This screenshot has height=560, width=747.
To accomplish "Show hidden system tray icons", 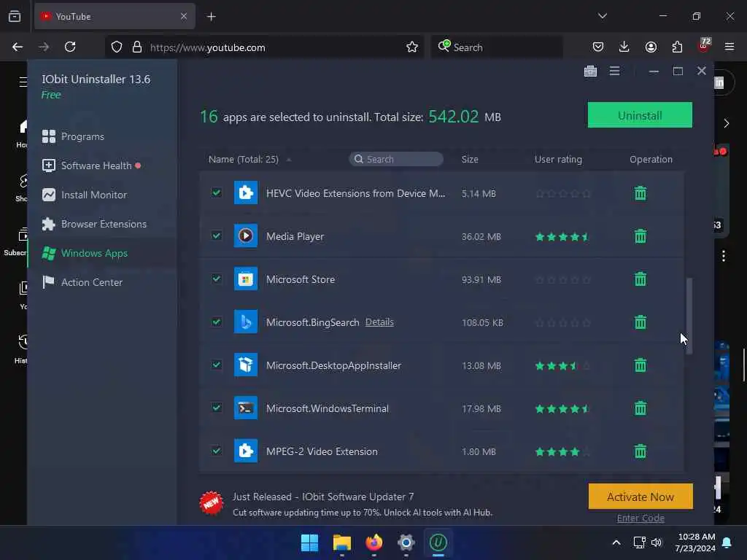I will [616, 542].
